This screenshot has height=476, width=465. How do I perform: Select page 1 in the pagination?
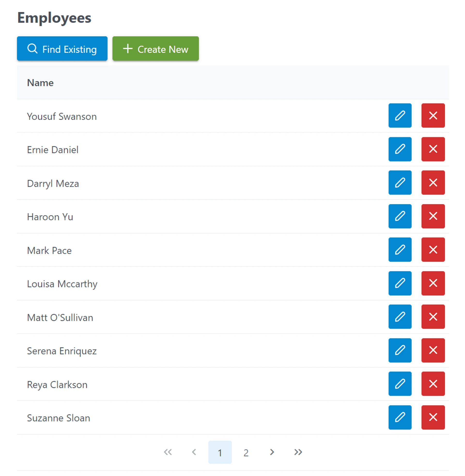(x=220, y=452)
